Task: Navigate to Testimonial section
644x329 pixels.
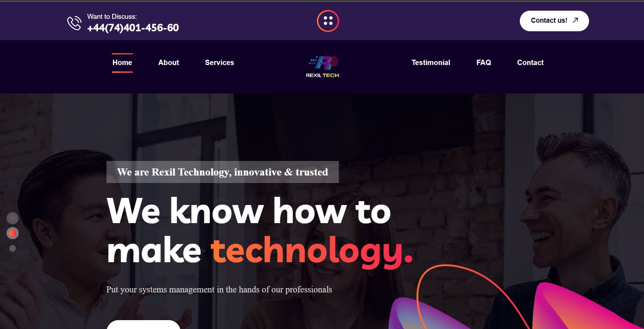Action: click(431, 63)
